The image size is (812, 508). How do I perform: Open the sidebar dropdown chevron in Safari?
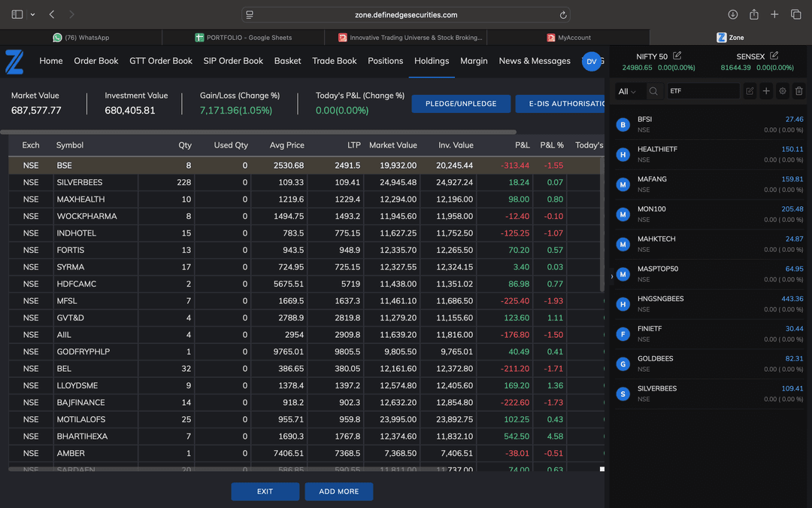[32, 14]
